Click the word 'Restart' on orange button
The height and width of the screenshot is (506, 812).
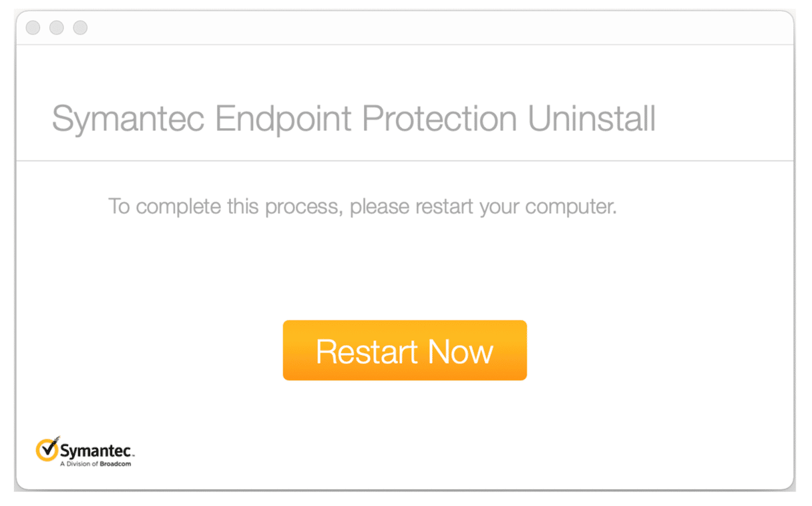pyautogui.click(x=367, y=351)
